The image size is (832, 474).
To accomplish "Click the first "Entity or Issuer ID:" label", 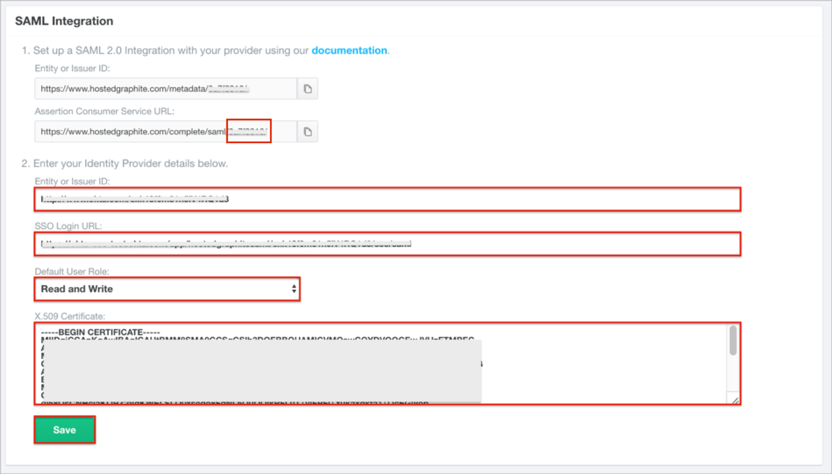I will pos(72,69).
